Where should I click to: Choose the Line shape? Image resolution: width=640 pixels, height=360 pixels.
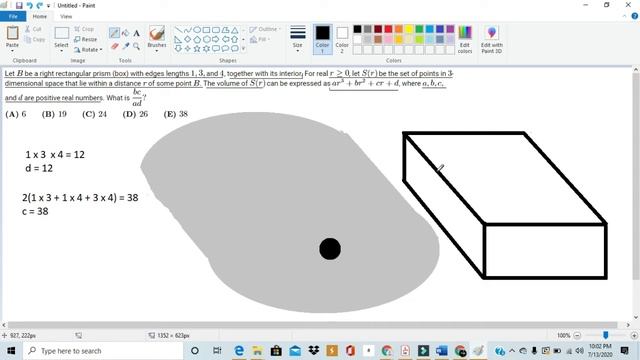click(178, 30)
